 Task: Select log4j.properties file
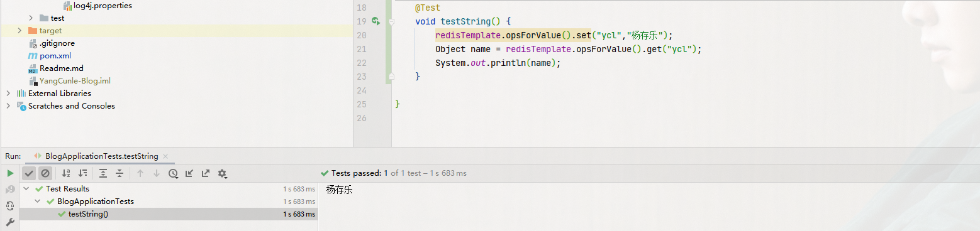103,6
